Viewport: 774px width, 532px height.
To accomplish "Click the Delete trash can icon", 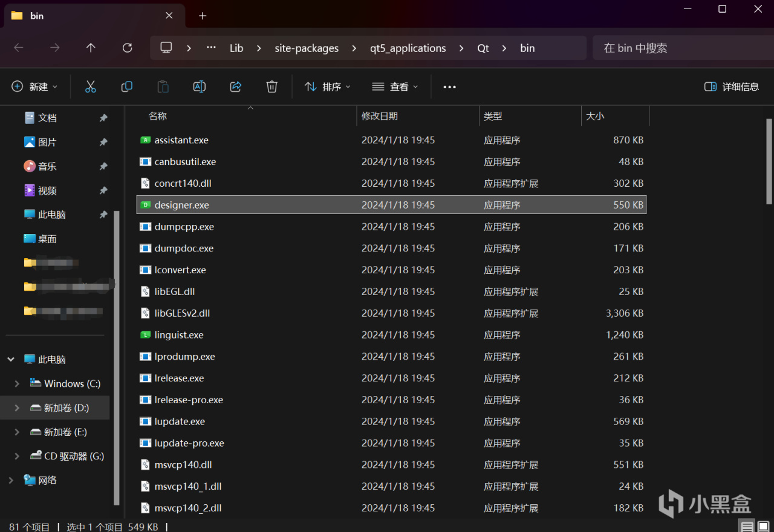I will [272, 86].
